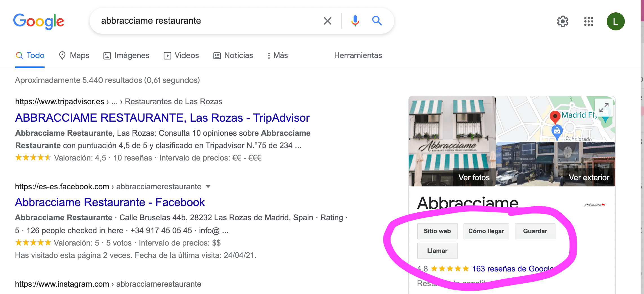The height and width of the screenshot is (294, 644).
Task: Click the small Abbracciame logo beside the title
Action: pyautogui.click(x=594, y=205)
